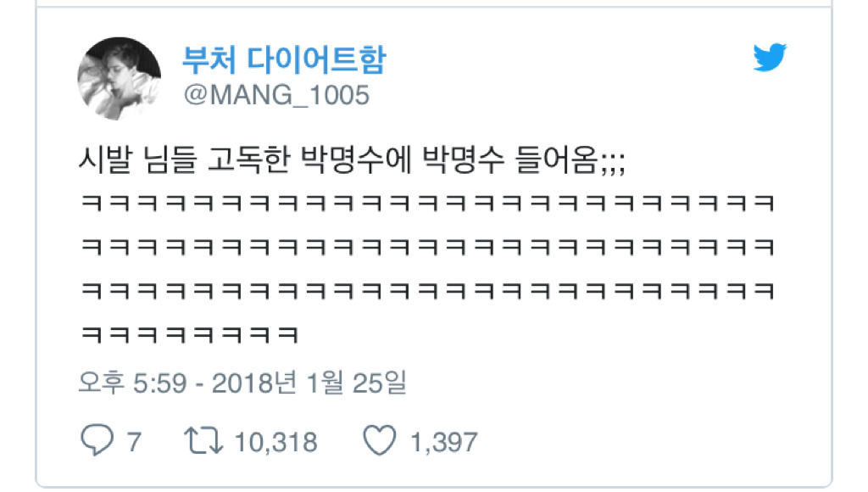
Task: Click the first full row of ㅋ characters
Action: click(x=427, y=204)
